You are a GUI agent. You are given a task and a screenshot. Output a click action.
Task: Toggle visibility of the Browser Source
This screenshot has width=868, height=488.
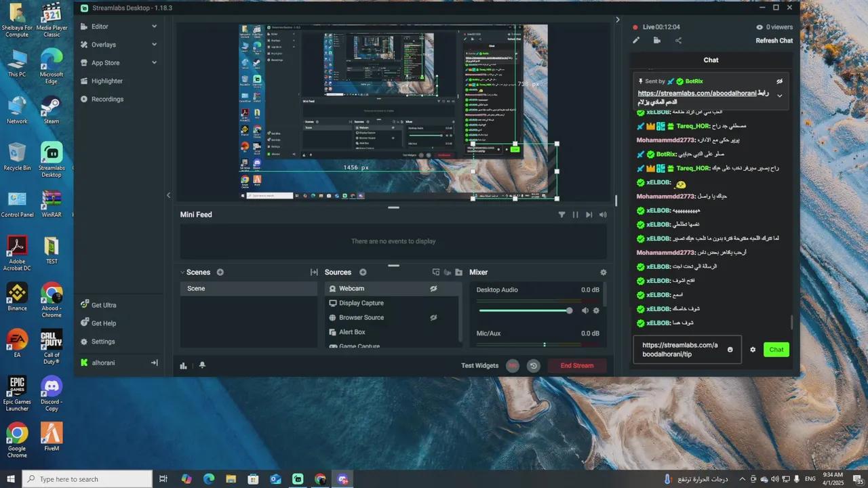(x=433, y=317)
